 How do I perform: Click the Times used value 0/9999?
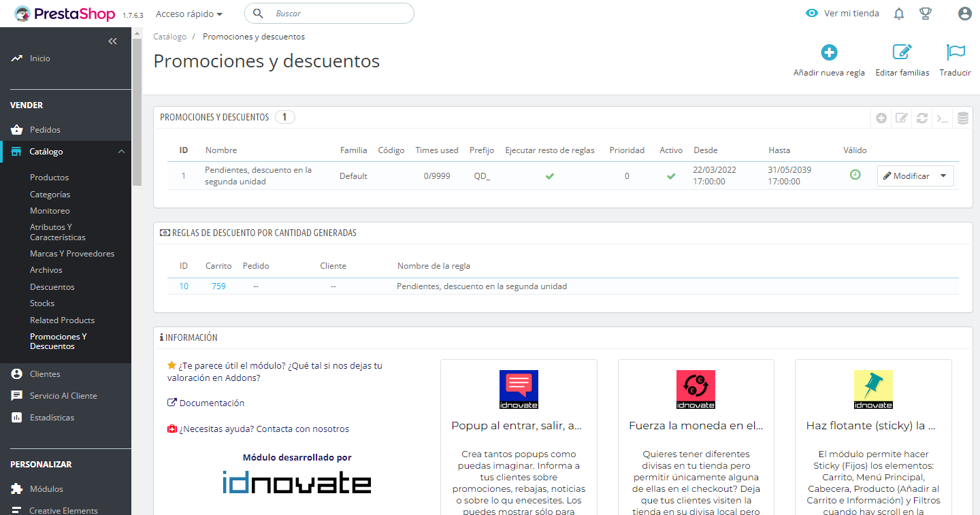[436, 176]
